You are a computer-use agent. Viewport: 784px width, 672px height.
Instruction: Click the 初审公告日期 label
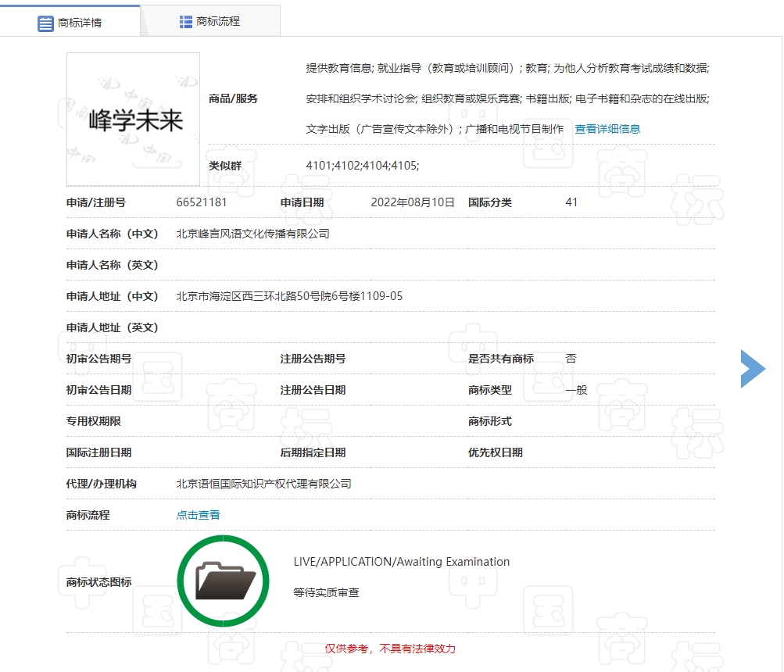[x=99, y=390]
